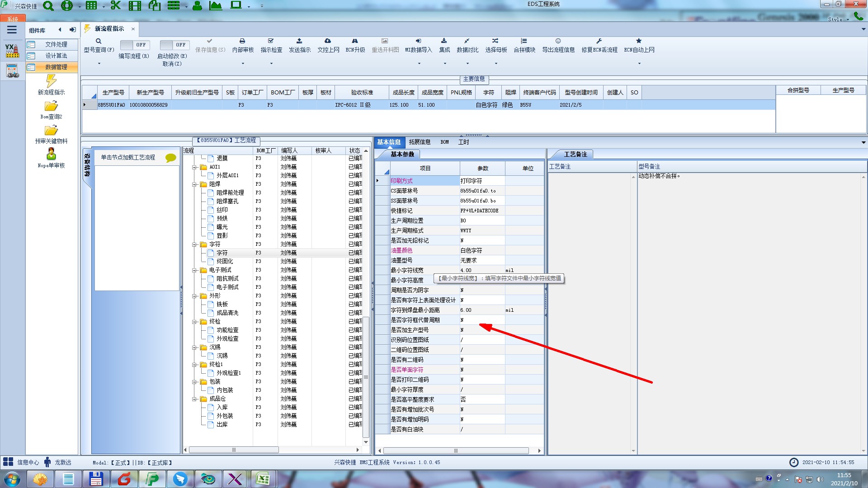
Task: Click 文控上网 cloud toolbar button
Action: tap(328, 46)
